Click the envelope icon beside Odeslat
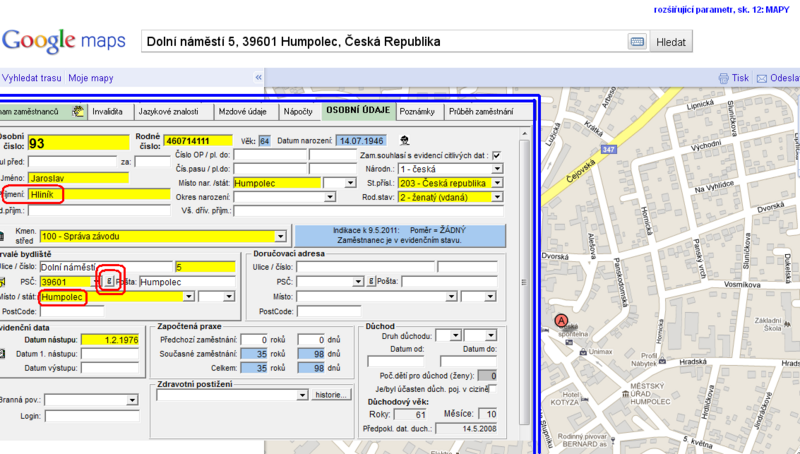This screenshot has width=800, height=454. [x=762, y=78]
